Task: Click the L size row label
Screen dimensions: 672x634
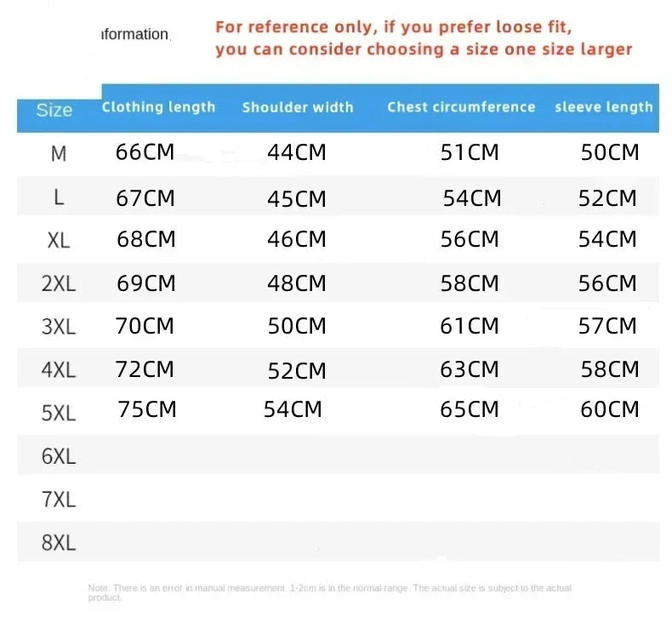Action: click(x=59, y=198)
